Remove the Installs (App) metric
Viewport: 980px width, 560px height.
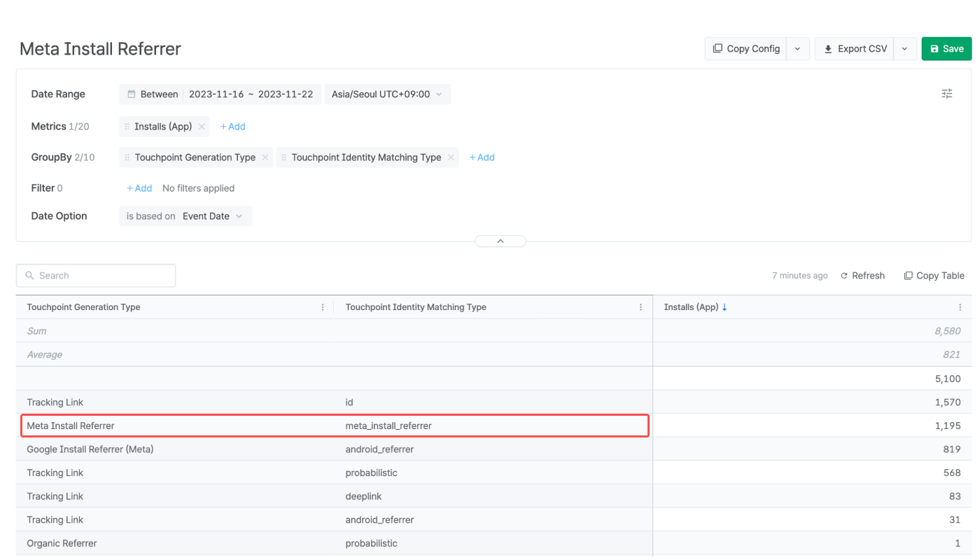coord(202,127)
